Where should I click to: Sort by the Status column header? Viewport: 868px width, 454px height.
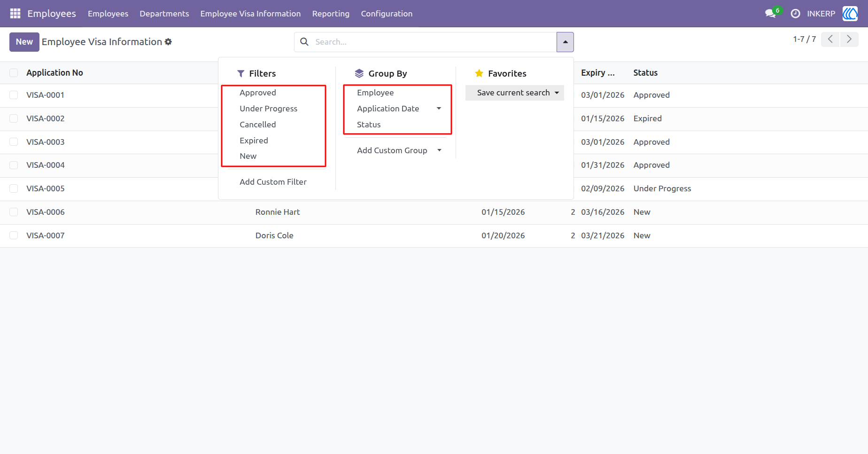(645, 73)
